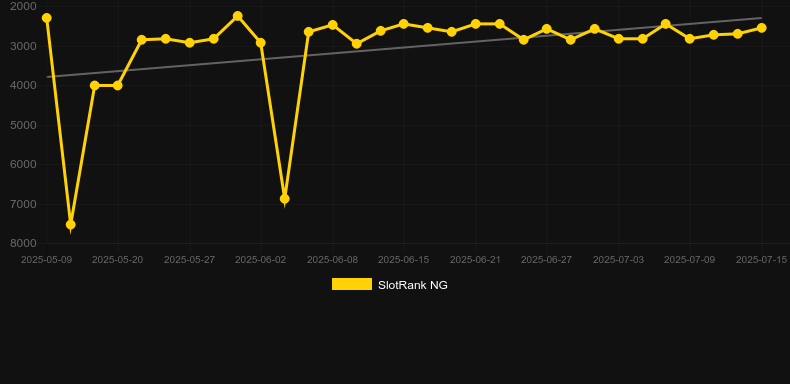Select the first data point at 2025-05-09
Screen dimensions: 790x384
click(47, 18)
